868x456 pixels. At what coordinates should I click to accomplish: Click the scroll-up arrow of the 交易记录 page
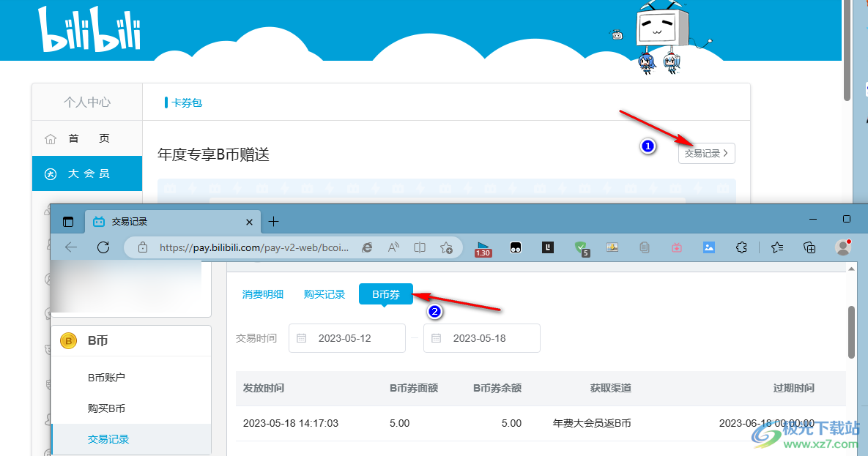click(x=851, y=269)
